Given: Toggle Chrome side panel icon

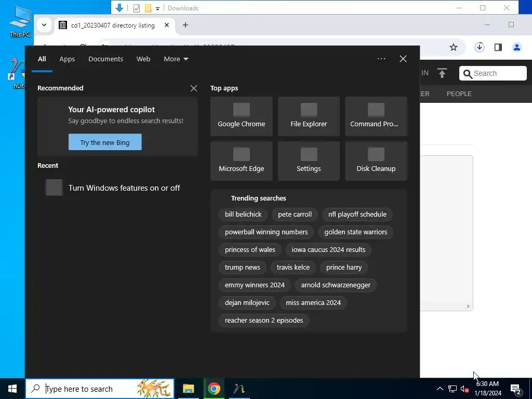Looking at the screenshot, I should point(498,47).
